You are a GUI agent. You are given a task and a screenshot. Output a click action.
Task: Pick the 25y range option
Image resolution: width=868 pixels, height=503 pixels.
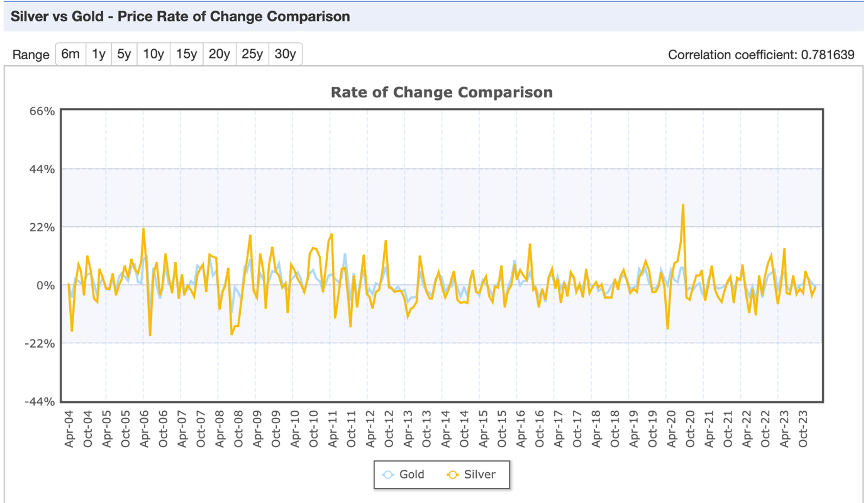[x=252, y=54]
